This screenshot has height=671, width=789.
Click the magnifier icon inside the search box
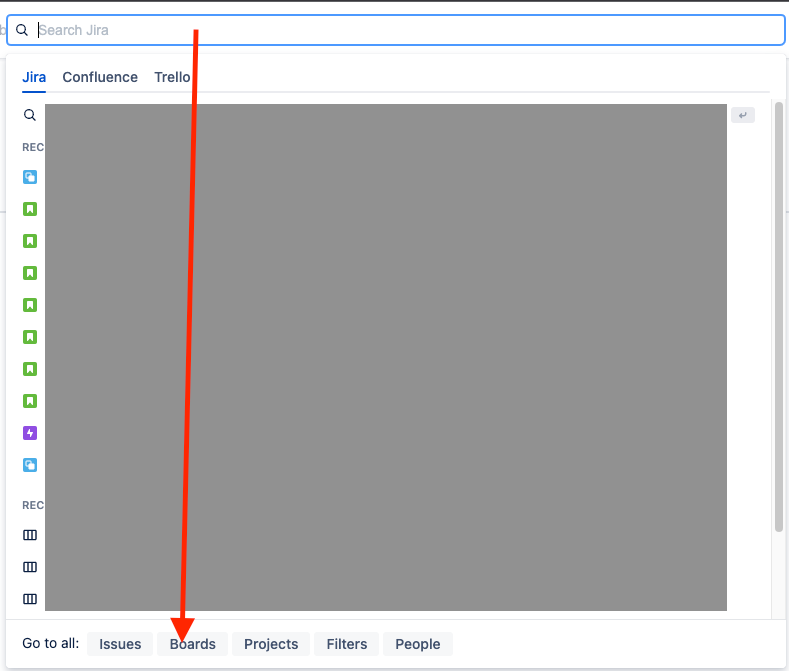(22, 30)
